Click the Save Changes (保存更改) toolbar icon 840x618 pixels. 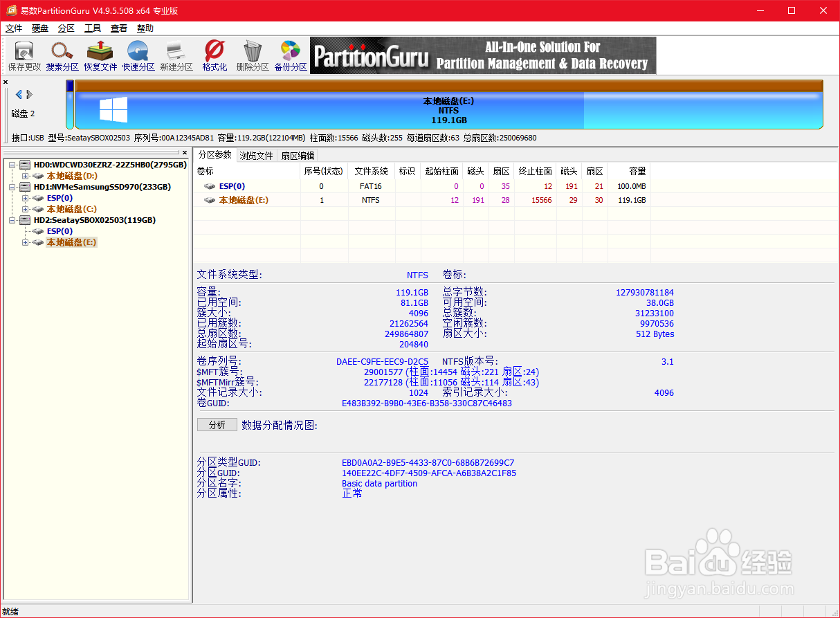pos(24,56)
